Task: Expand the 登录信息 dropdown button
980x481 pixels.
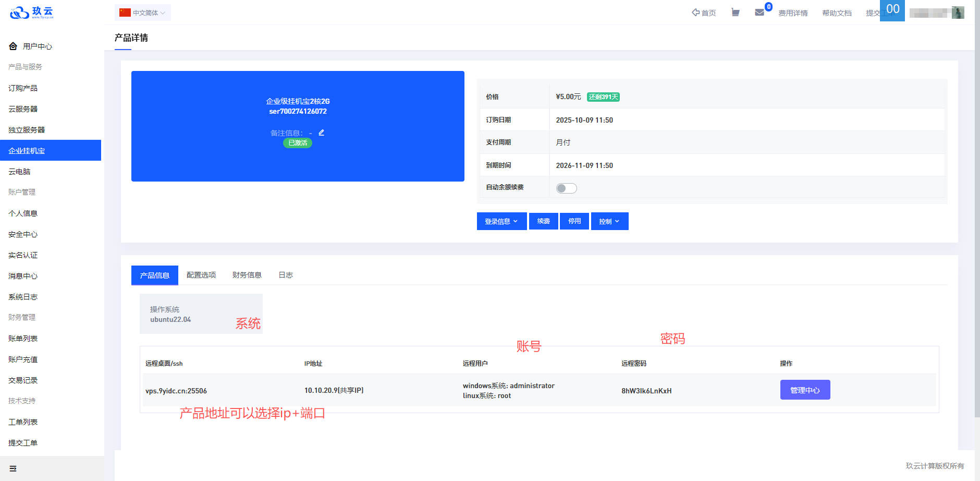Action: pos(501,221)
